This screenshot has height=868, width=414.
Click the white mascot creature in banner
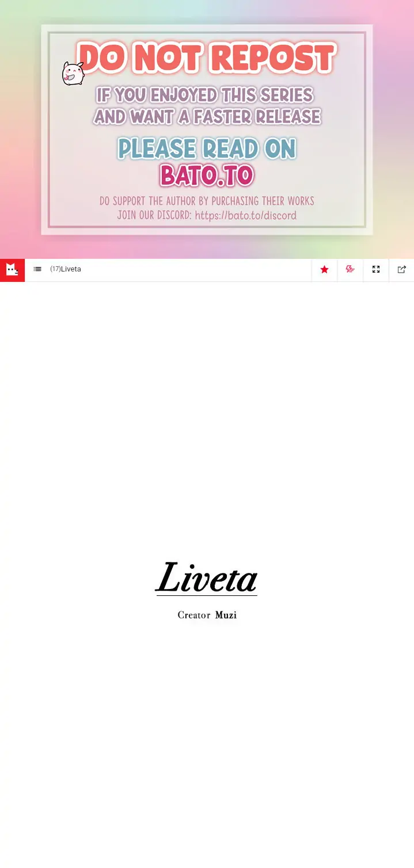73,74
